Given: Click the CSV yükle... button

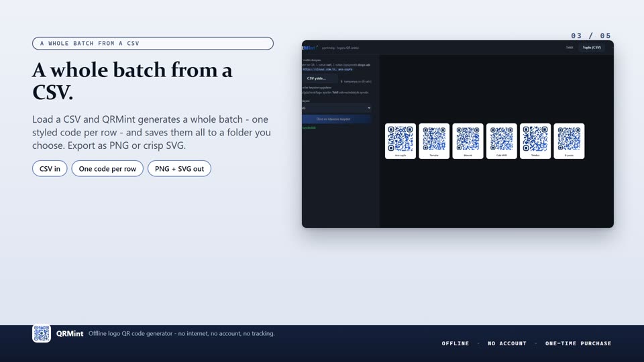Looking at the screenshot, I should (320, 78).
